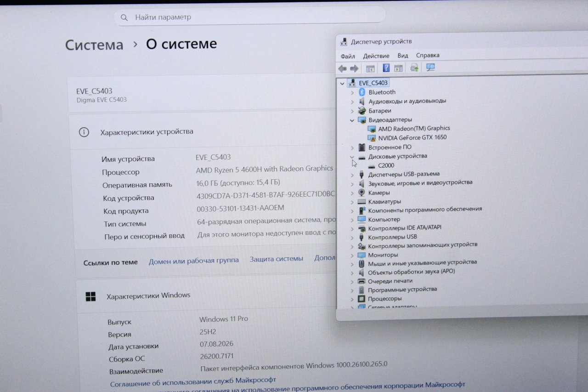Open the Вид menu
Screen dimensions: 588x392
coord(403,56)
